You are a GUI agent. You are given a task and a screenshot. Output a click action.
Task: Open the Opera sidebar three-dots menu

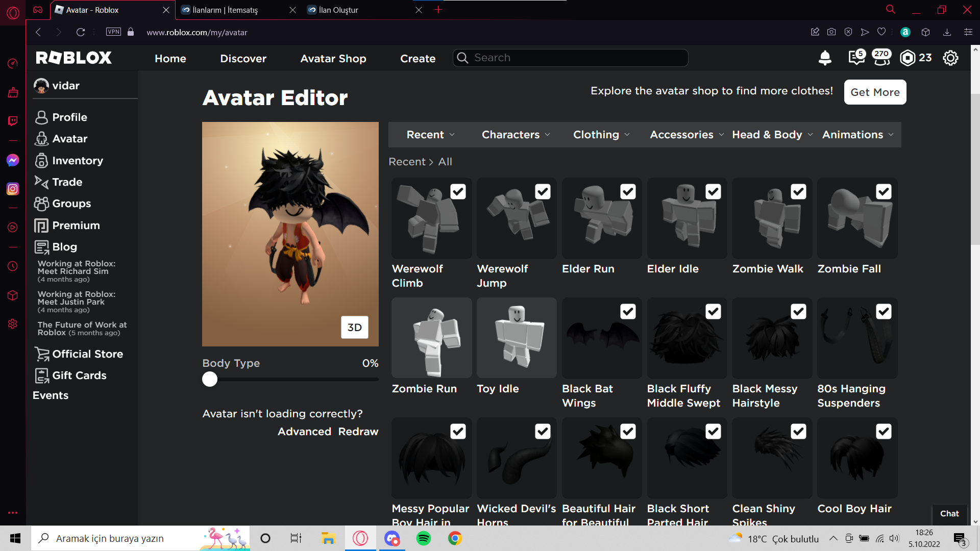click(x=13, y=513)
